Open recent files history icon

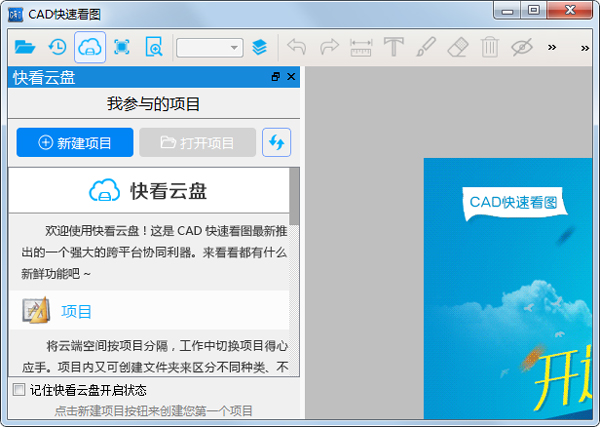coord(57,47)
